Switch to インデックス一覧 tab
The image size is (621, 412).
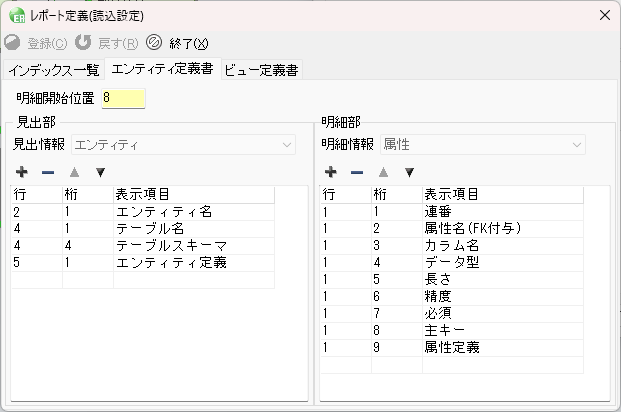54,70
